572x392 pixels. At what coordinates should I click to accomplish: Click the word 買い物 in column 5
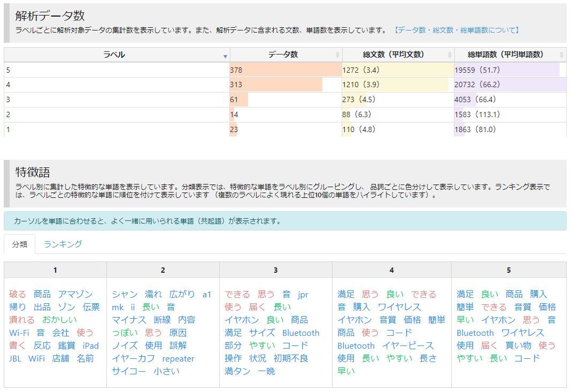518,345
